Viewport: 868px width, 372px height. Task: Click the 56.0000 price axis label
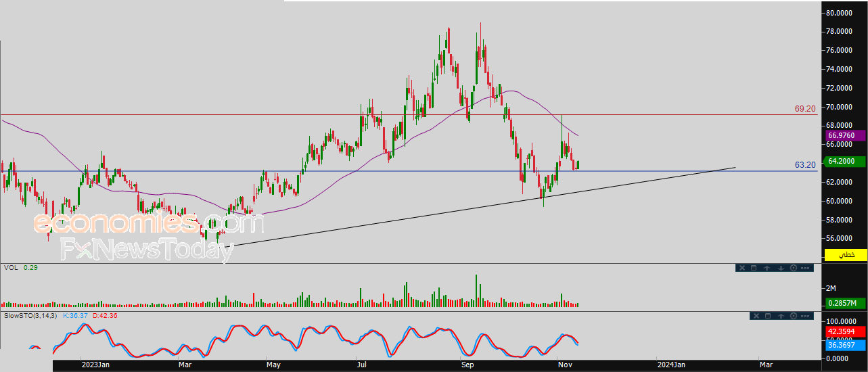pos(838,239)
